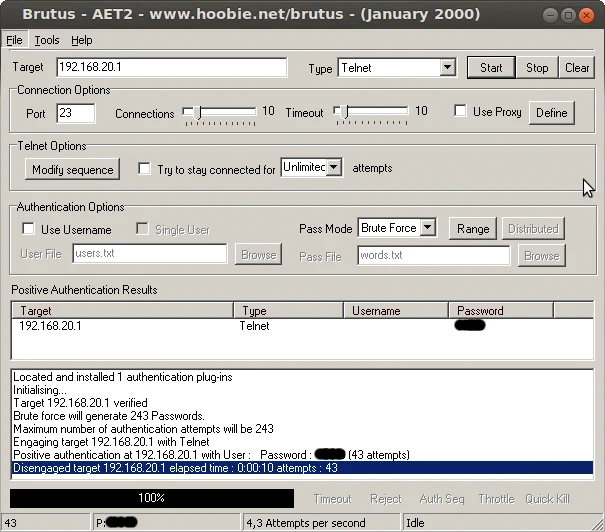Click the Define proxy button
Image resolution: width=605 pixels, height=532 pixels.
point(552,113)
